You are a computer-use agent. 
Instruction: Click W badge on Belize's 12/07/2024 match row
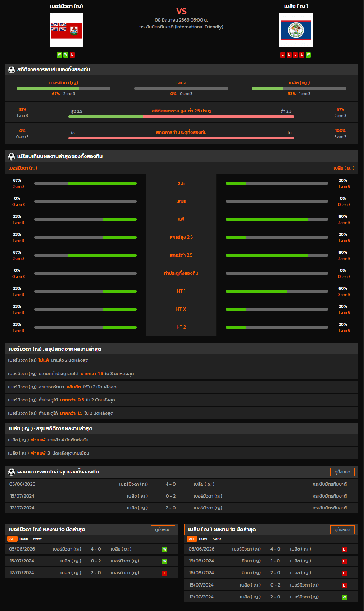pyautogui.click(x=344, y=597)
